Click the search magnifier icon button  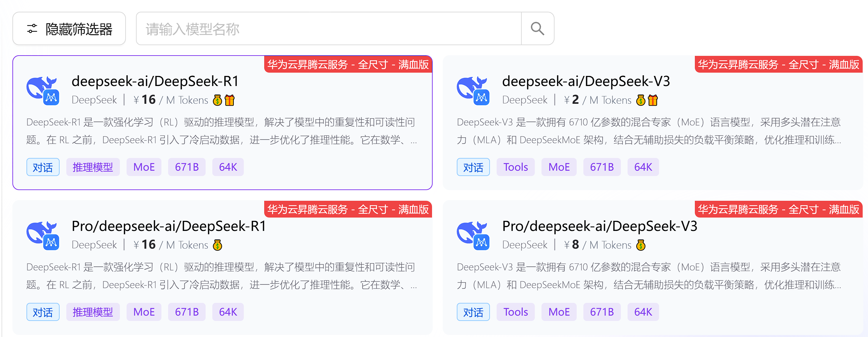coord(537,29)
